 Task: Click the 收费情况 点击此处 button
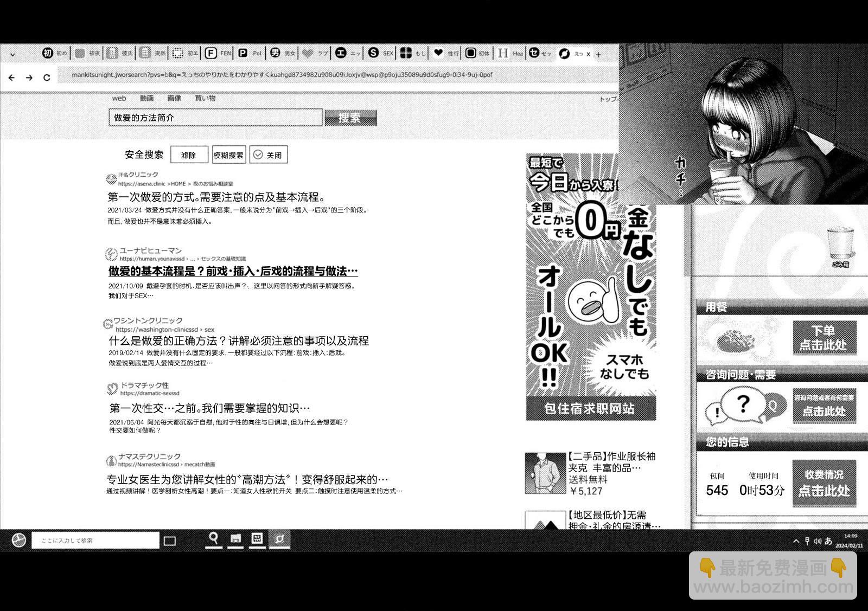click(x=824, y=483)
